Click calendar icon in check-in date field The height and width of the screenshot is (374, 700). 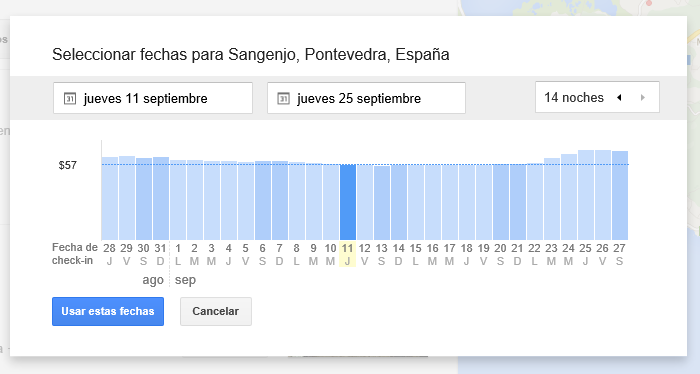pyautogui.click(x=70, y=98)
